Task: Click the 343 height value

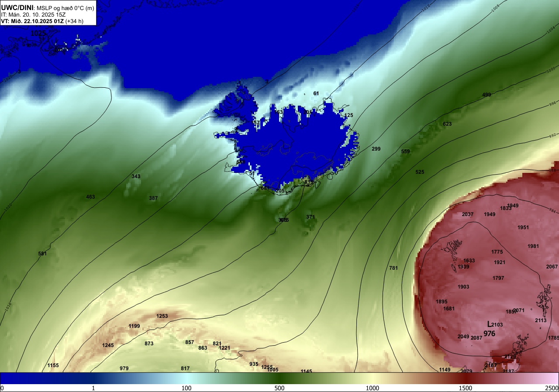Action: tap(136, 176)
